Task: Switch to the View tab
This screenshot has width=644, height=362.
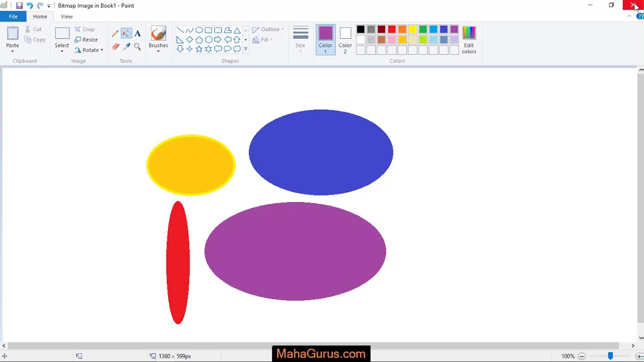Action: [66, 17]
